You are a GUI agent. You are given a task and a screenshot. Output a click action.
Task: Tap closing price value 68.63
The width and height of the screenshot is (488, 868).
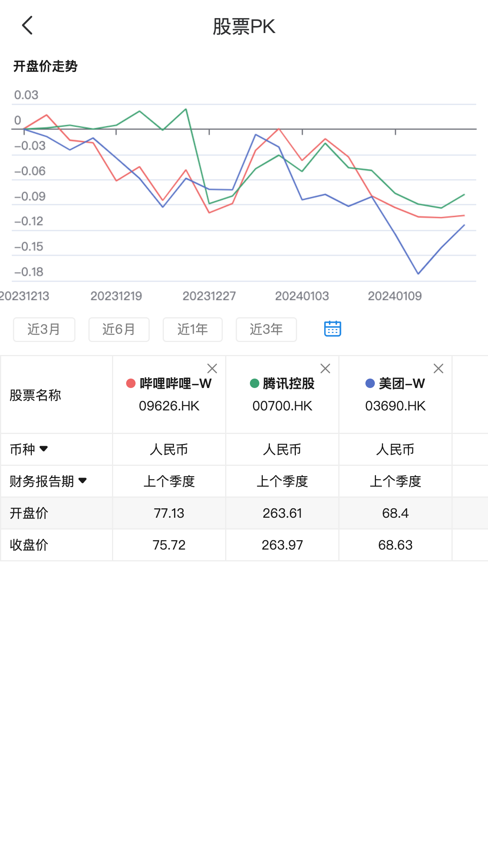(396, 545)
